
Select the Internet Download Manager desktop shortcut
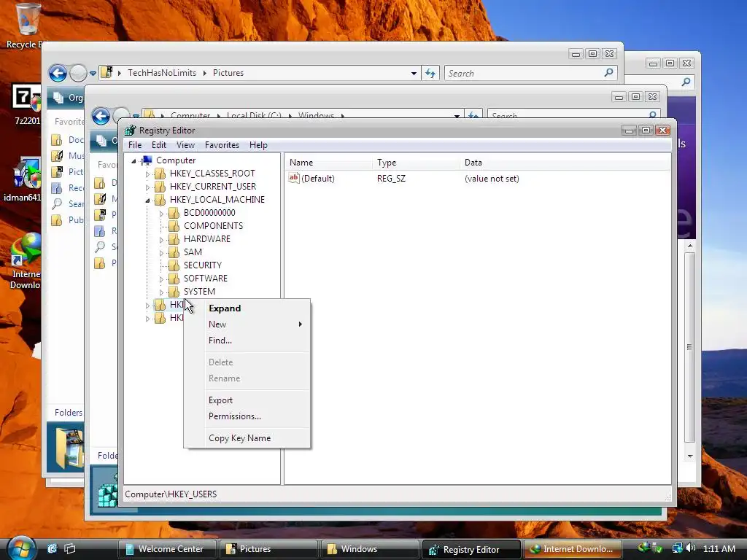pyautogui.click(x=26, y=249)
